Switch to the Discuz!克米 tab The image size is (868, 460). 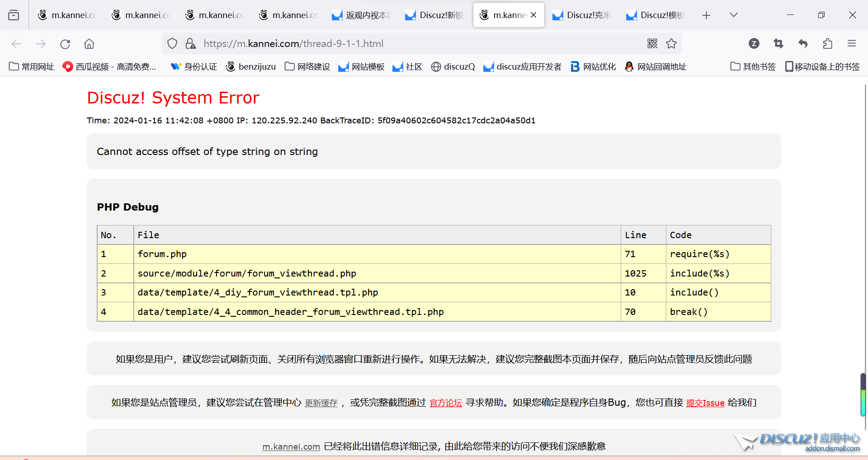click(x=583, y=15)
